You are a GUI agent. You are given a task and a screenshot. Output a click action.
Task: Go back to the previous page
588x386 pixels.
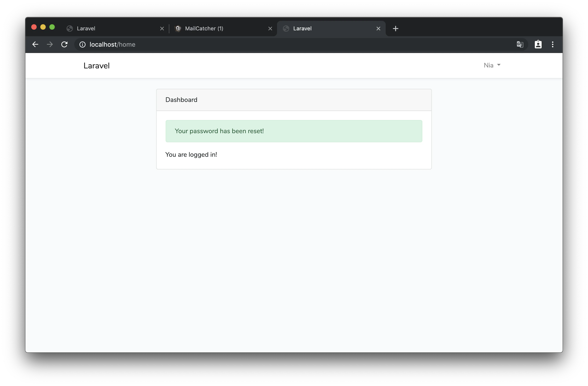click(35, 44)
